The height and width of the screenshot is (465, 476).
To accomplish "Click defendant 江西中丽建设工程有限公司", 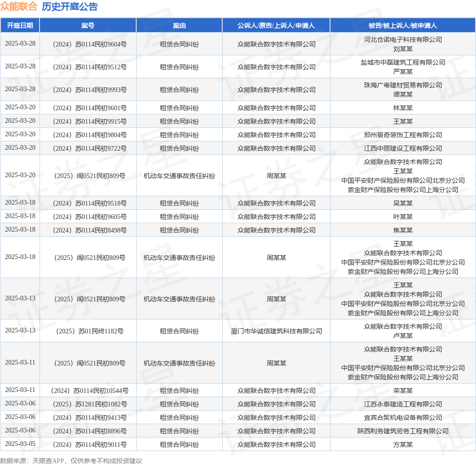I will point(403,148).
